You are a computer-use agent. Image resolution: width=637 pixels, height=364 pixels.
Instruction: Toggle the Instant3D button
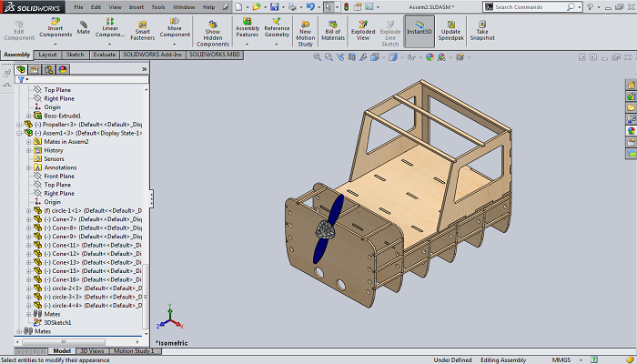420,31
